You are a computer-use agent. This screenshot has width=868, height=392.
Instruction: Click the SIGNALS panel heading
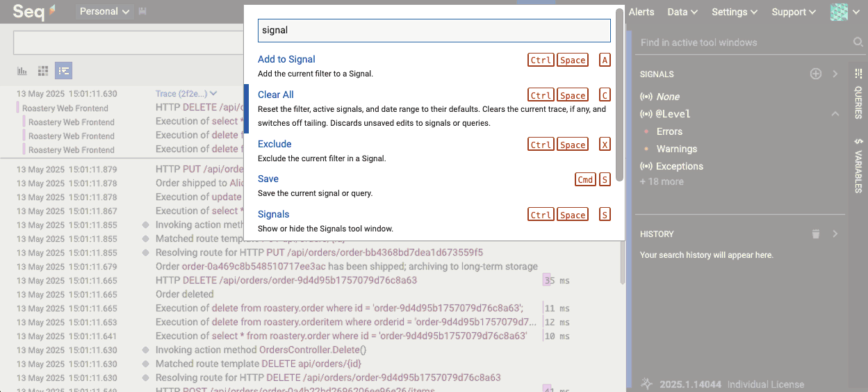pyautogui.click(x=657, y=74)
